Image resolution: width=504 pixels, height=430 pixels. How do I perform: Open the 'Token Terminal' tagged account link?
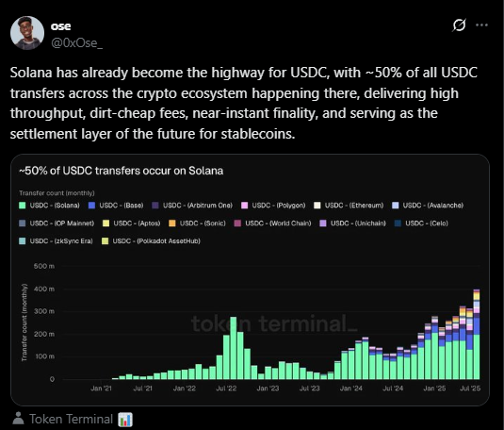click(71, 419)
